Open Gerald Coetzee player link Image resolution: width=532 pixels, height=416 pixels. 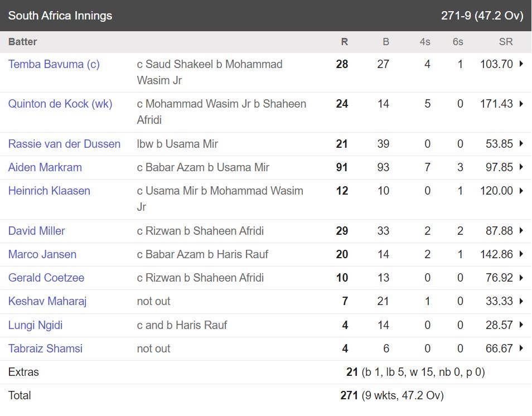coord(46,278)
